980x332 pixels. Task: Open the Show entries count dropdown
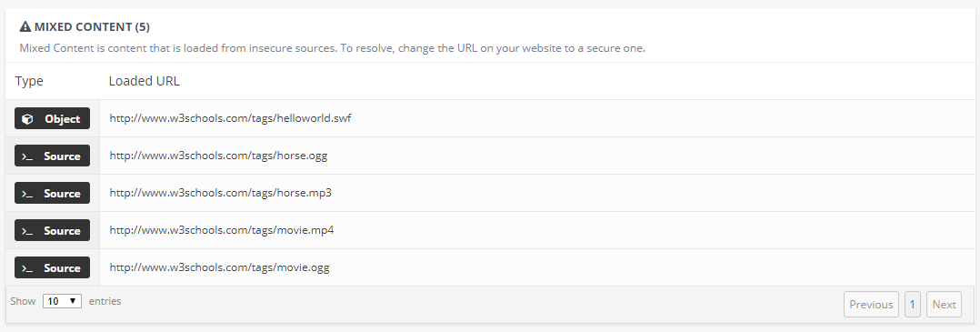[x=63, y=301]
